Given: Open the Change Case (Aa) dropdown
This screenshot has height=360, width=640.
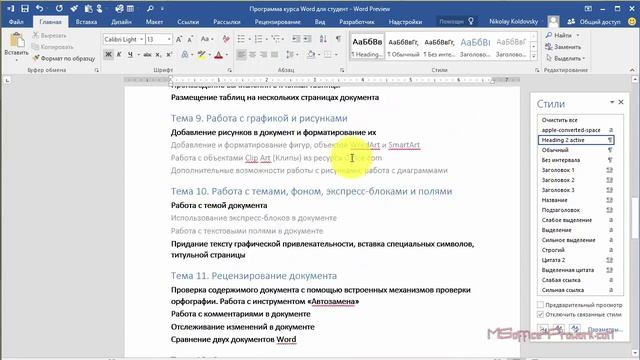Looking at the screenshot, I should [206, 39].
